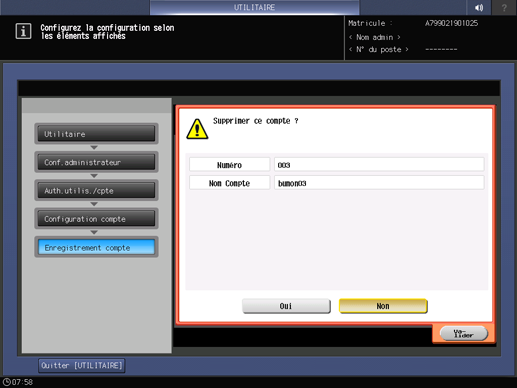Click the arrow below the Utilitaire button
Screen dimensions: 517x388
click(x=94, y=147)
